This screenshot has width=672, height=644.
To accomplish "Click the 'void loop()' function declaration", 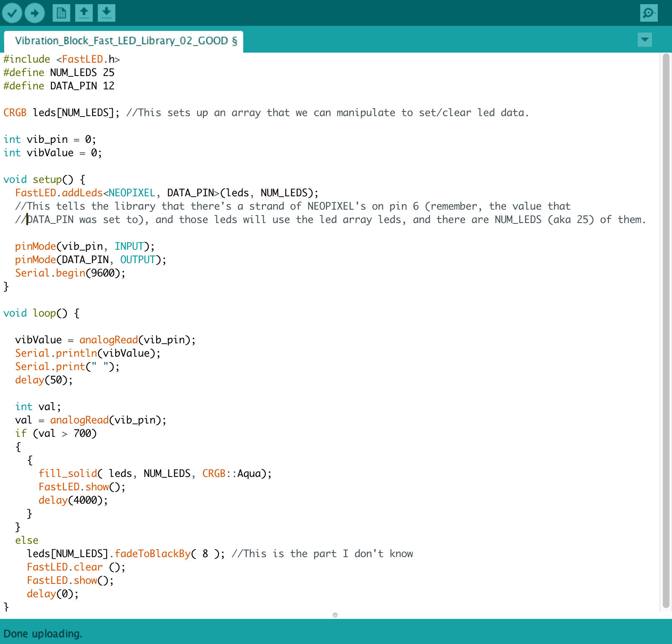I will click(41, 313).
